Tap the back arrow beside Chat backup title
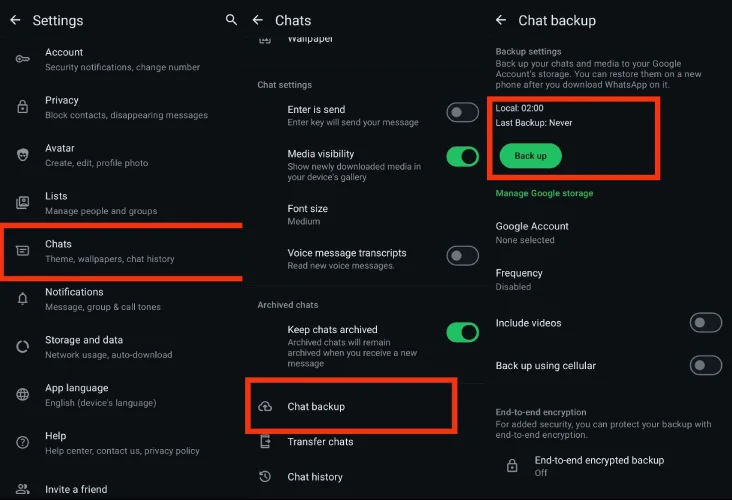The height and width of the screenshot is (500, 732). pos(501,20)
